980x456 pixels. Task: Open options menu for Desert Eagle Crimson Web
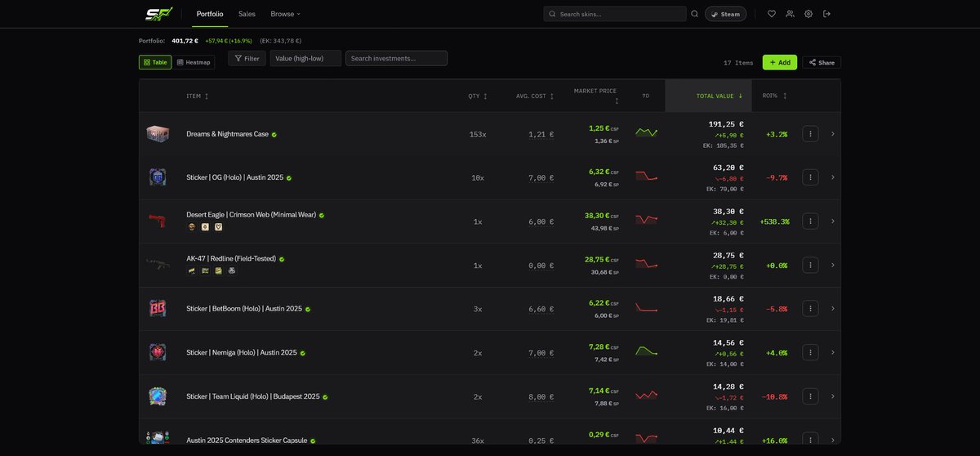tap(810, 221)
